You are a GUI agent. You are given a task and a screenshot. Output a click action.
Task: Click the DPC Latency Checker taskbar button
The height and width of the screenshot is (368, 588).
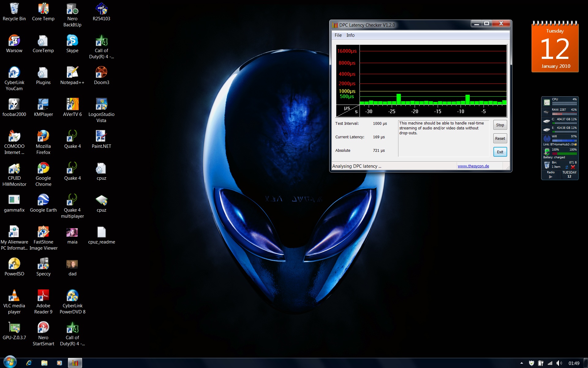[x=75, y=363]
